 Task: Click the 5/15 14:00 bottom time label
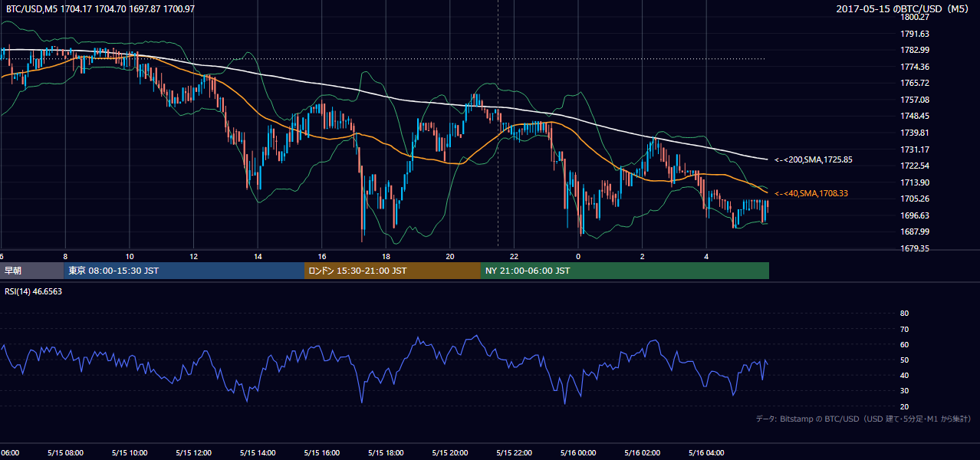pyautogui.click(x=258, y=453)
